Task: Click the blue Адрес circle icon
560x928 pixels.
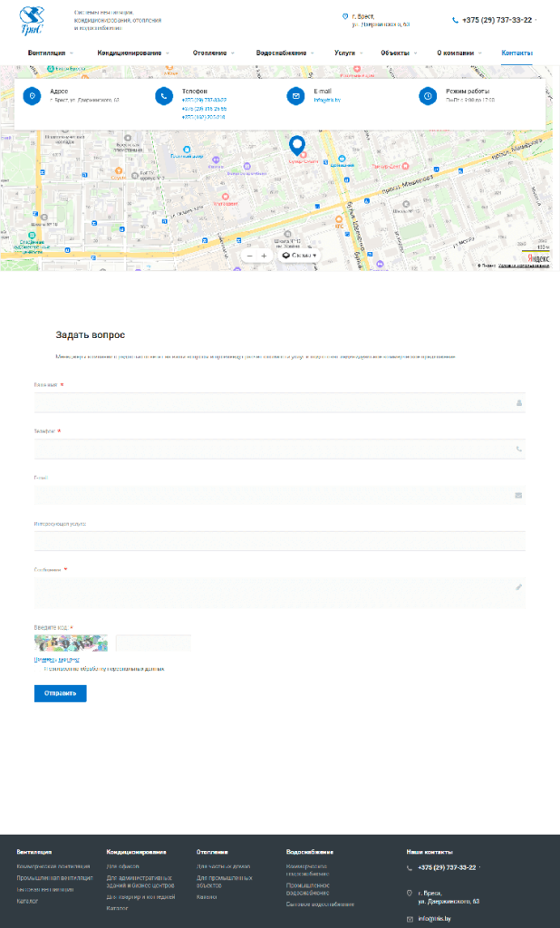Action: pos(32,96)
